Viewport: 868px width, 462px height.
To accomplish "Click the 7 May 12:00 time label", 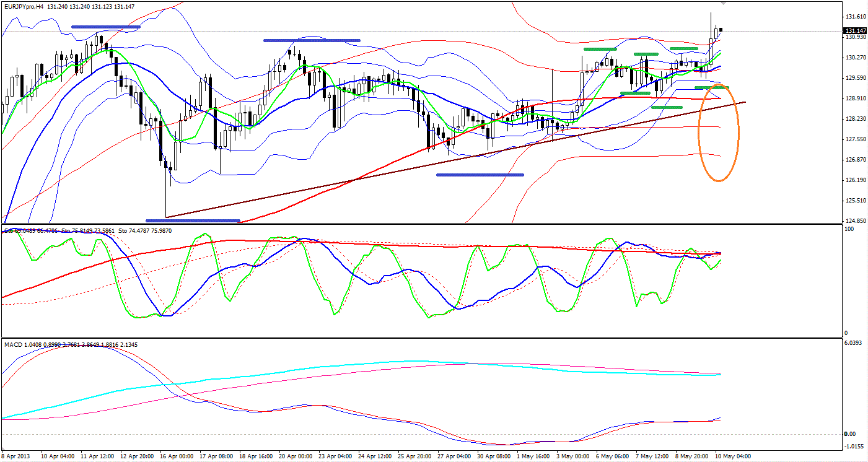I will [x=652, y=456].
